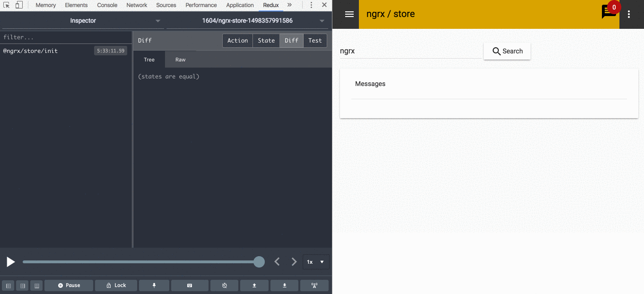Viewport: 644px width, 294px height.
Task: Toggle the Lock changes button
Action: coord(116,285)
